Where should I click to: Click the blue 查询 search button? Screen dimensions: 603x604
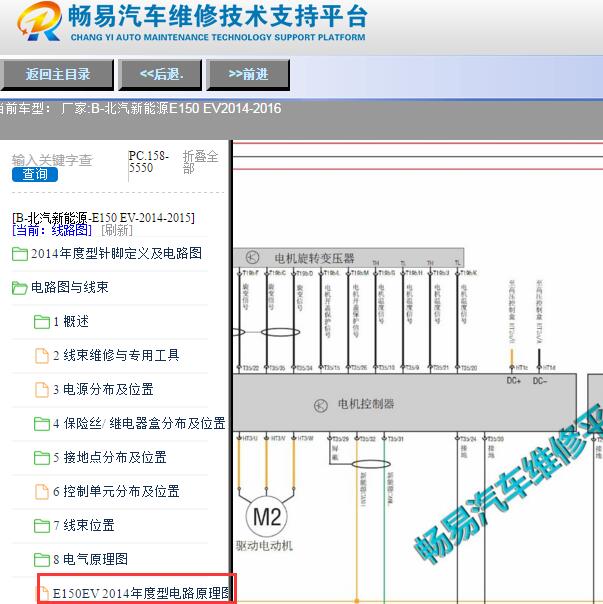coord(35,174)
